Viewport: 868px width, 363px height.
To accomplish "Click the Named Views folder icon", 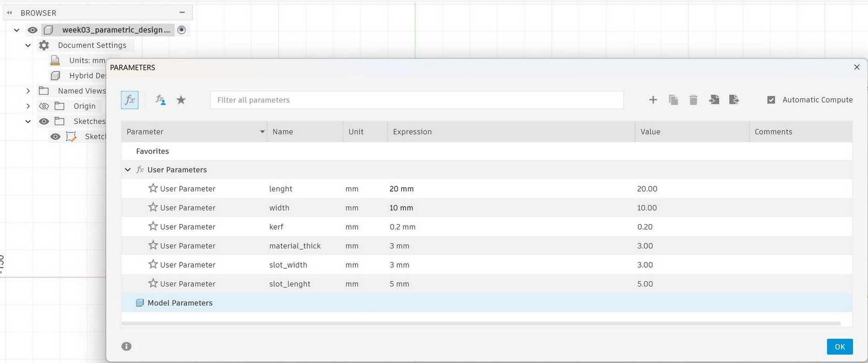I will 44,91.
